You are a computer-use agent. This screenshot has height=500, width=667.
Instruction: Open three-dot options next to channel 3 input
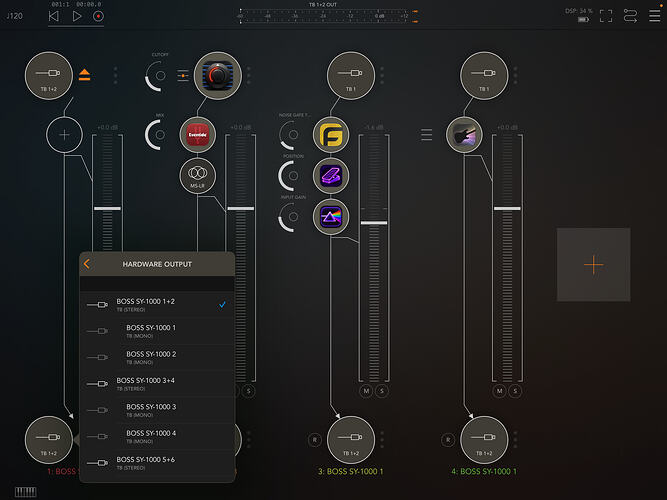click(x=382, y=75)
